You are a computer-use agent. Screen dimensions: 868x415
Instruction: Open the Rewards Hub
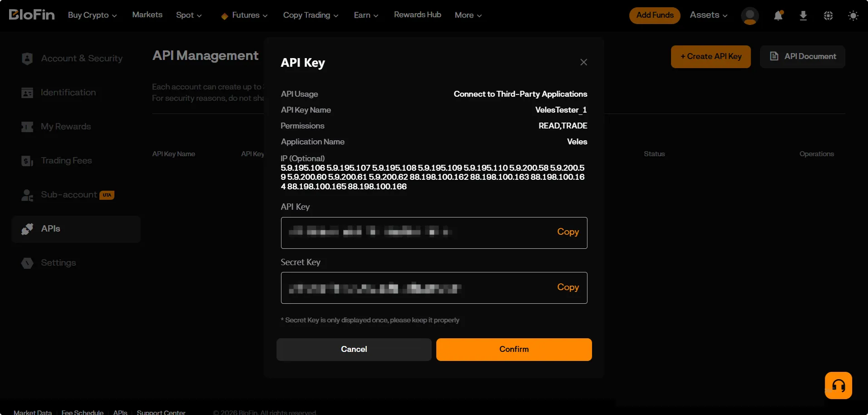pos(418,15)
